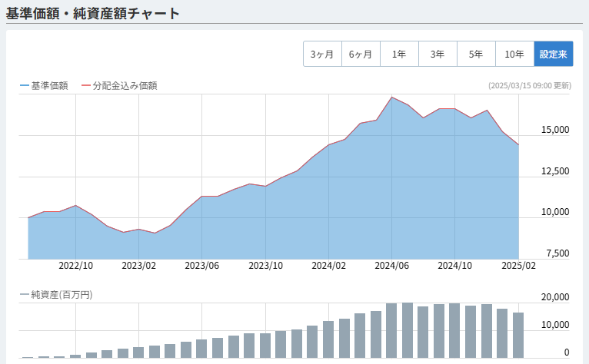Click the 2023/10 x-axis label
Viewport: 589px width, 364px height.
click(x=265, y=266)
